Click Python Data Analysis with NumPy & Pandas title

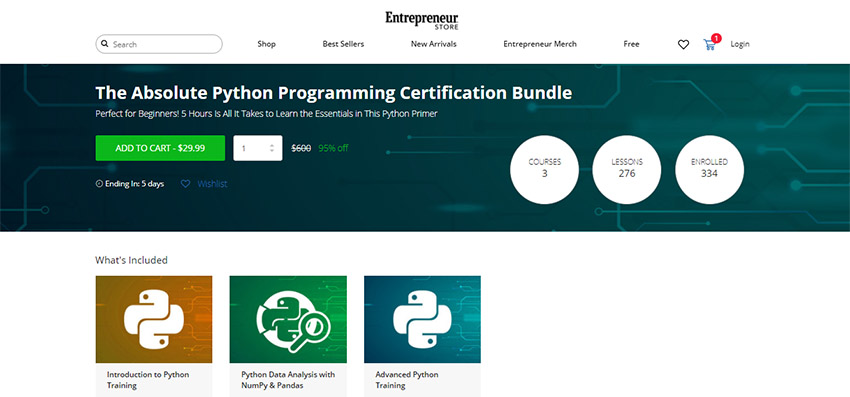[288, 380]
